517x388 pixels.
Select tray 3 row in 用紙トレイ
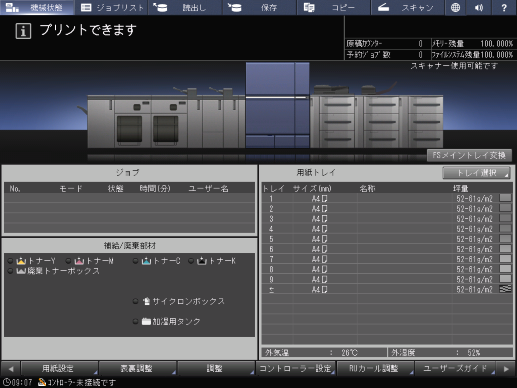387,219
